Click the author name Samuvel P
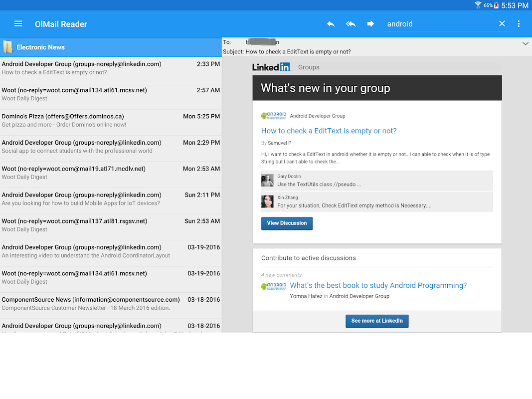 tap(280, 143)
